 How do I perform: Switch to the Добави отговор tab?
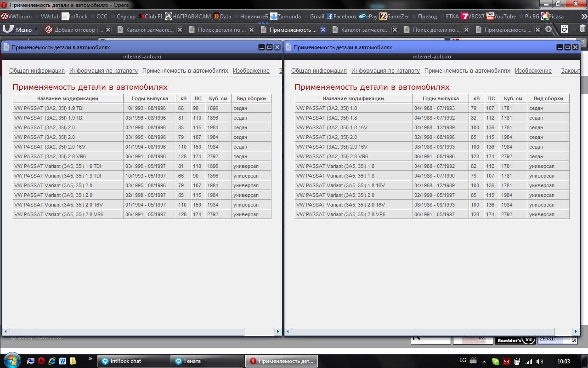pos(78,29)
